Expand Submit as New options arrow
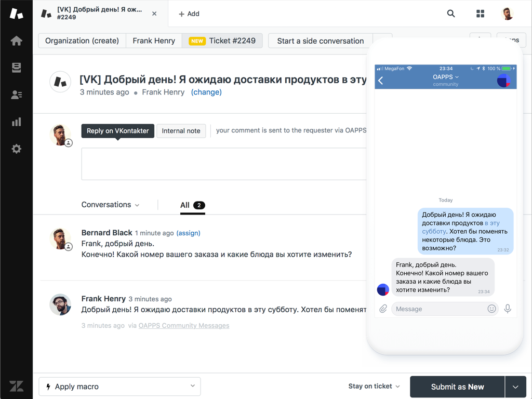Image resolution: width=532 pixels, height=399 pixels. point(515,387)
